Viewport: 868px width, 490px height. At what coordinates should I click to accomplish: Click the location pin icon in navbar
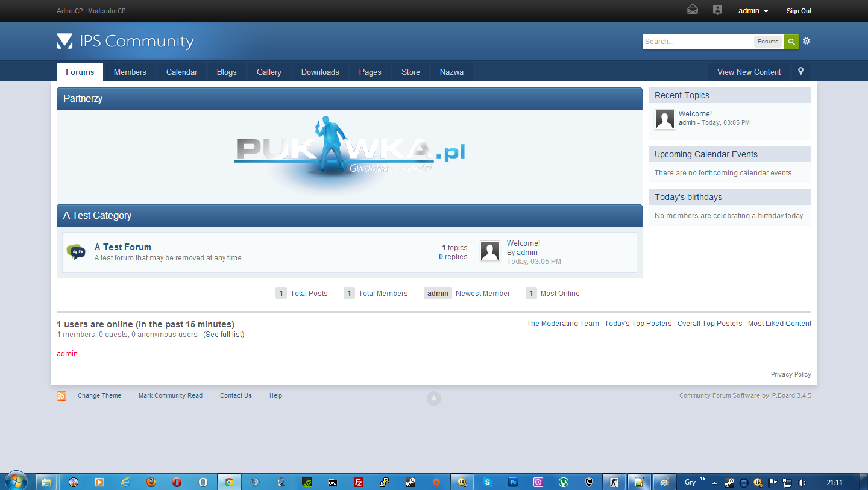tap(800, 71)
